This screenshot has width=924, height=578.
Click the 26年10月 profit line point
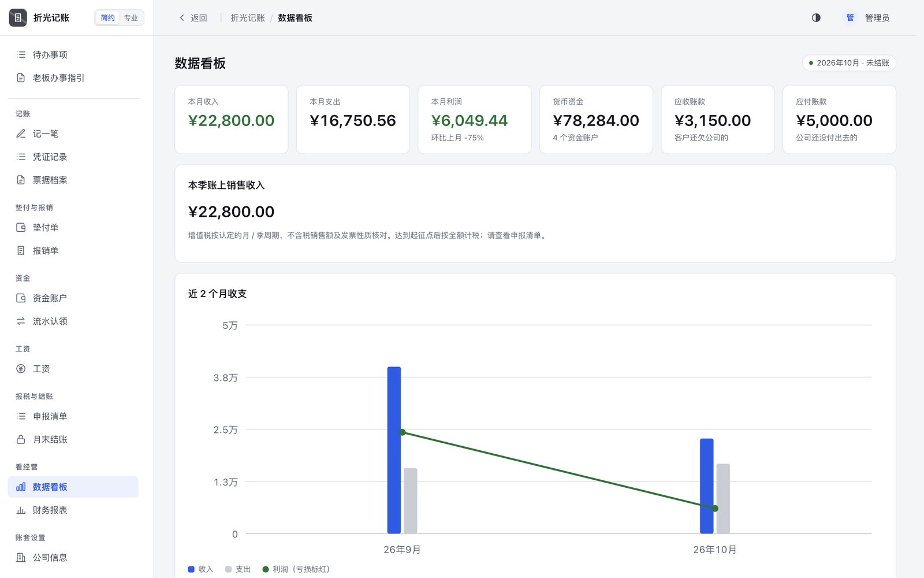coord(715,509)
